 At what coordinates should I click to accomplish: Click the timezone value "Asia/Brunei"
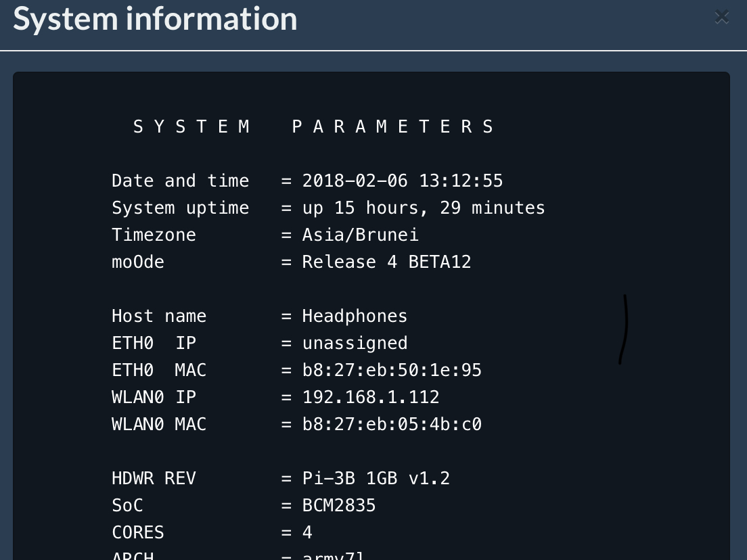pos(360,235)
